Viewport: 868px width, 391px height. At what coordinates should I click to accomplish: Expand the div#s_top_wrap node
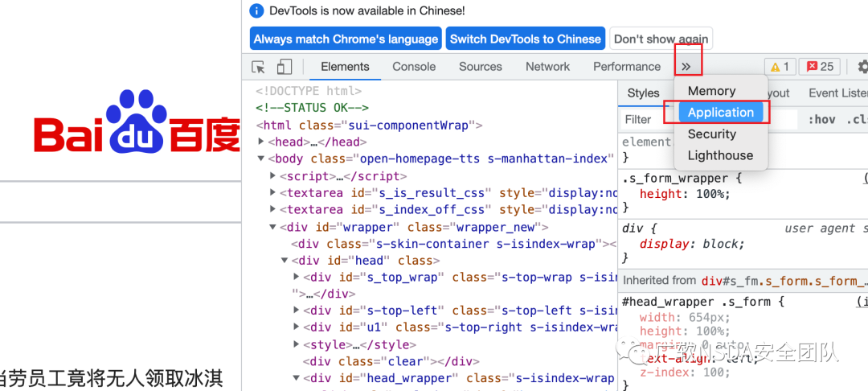pos(296,277)
